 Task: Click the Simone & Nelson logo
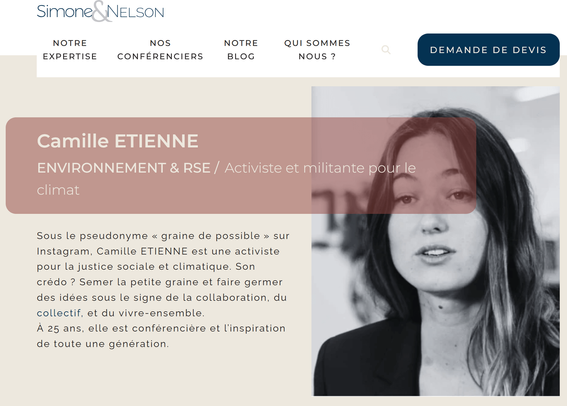coord(101,11)
